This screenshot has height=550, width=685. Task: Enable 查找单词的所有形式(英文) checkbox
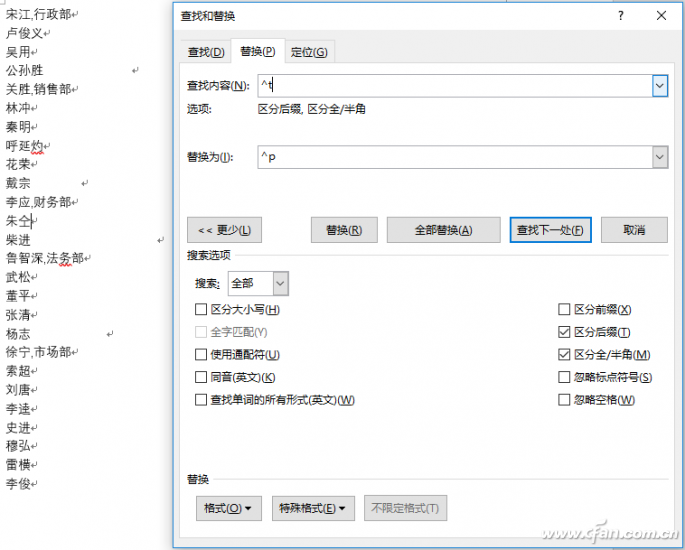[201, 400]
